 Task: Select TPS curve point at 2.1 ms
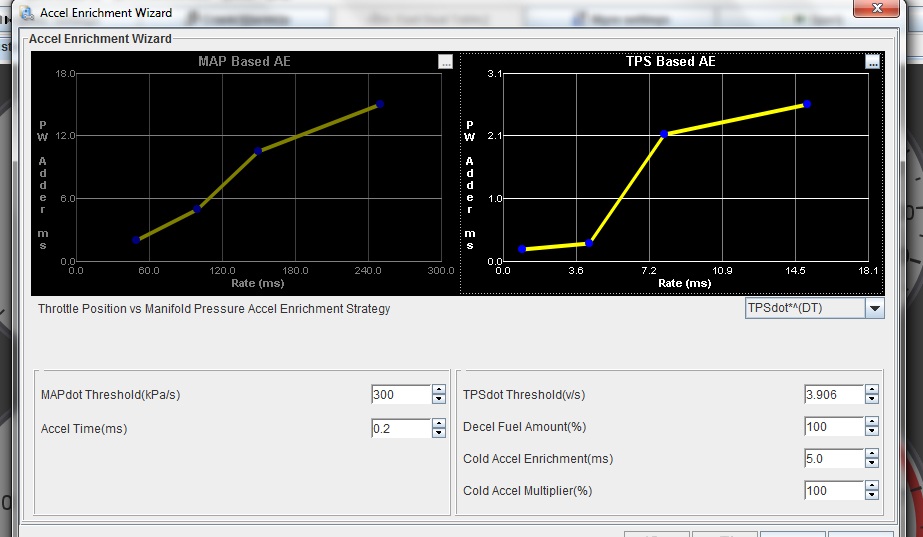[664, 134]
